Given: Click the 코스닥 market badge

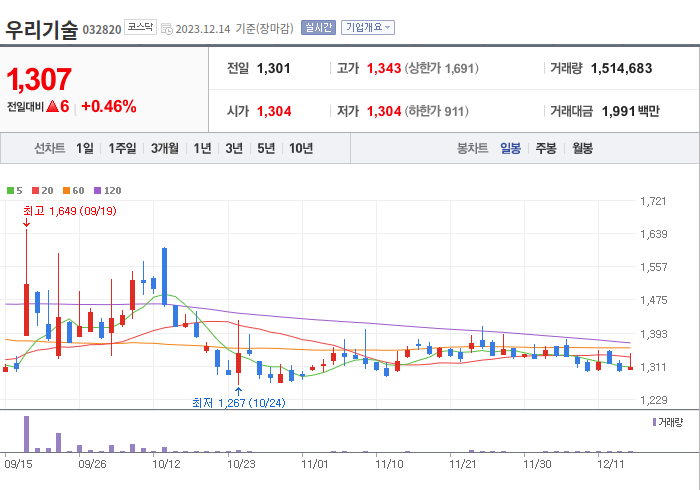Looking at the screenshot, I should click(x=140, y=27).
